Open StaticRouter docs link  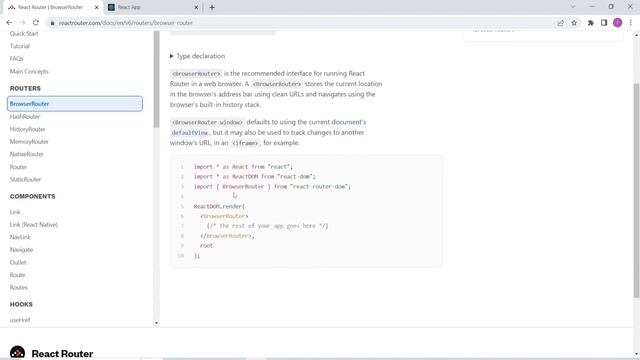tap(25, 180)
